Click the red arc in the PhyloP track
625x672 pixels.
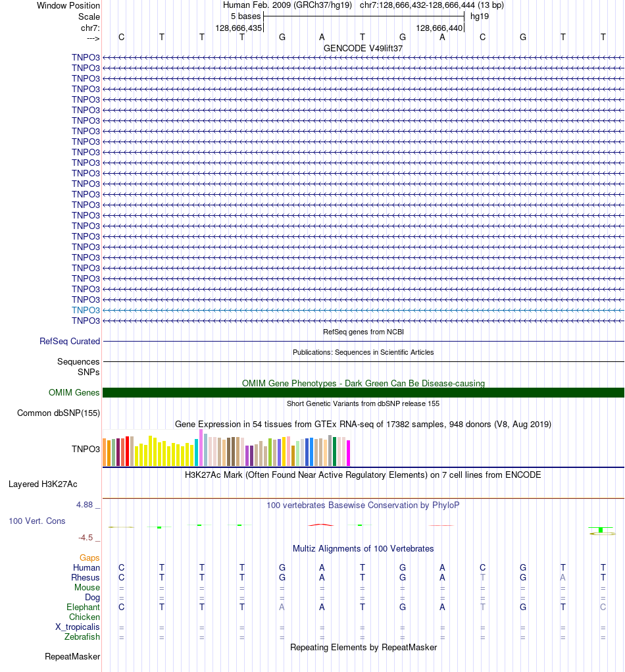click(320, 525)
